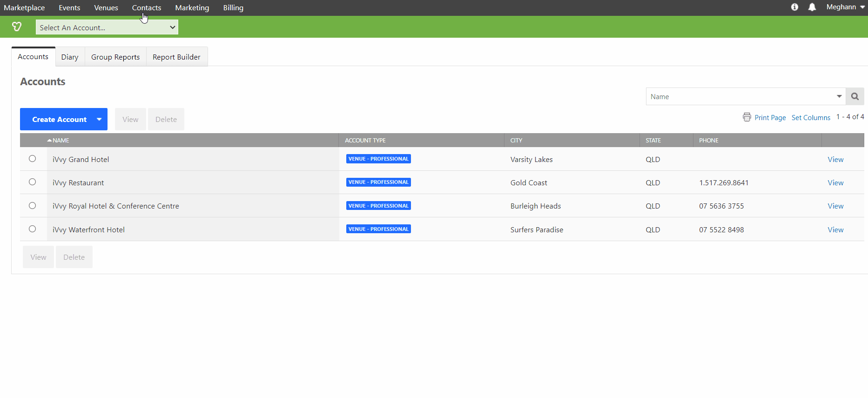
Task: Open the Billing menu
Action: [x=233, y=8]
